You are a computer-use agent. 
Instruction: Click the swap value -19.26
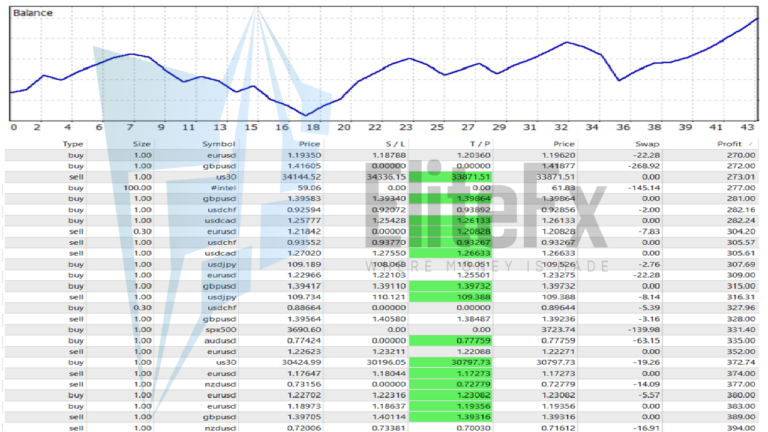click(646, 363)
